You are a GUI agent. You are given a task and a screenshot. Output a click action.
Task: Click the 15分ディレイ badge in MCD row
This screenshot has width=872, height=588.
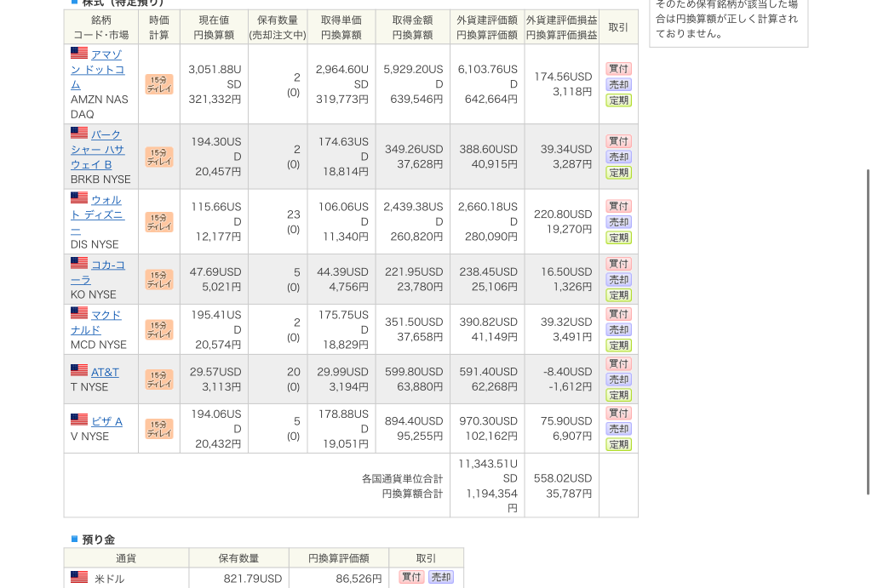pos(159,329)
